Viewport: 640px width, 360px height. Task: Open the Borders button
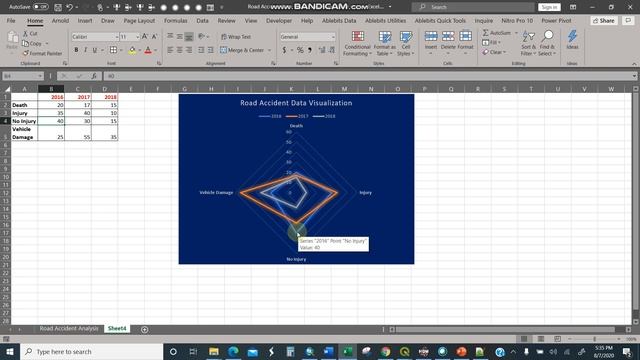click(x=113, y=50)
